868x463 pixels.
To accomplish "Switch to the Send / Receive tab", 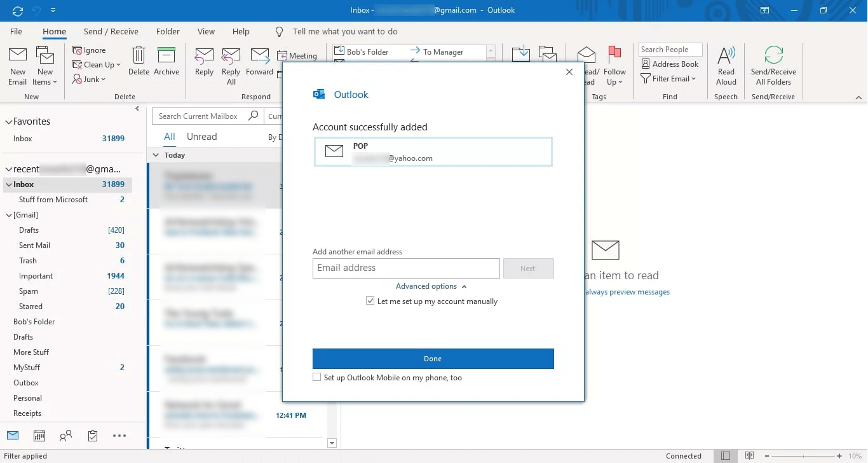I will [111, 31].
